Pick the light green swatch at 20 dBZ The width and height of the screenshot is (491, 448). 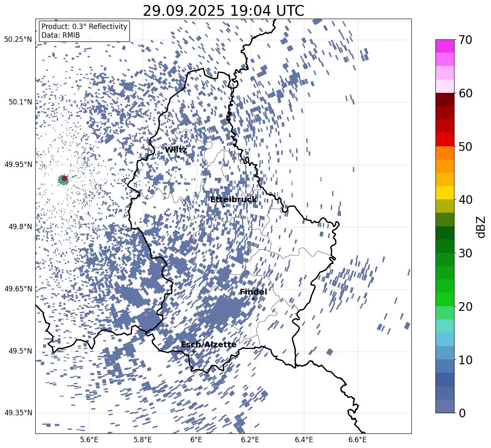click(445, 312)
